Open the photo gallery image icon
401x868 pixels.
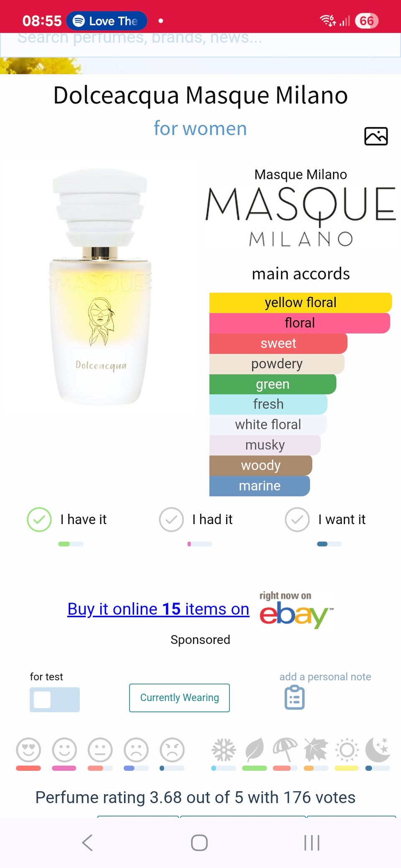coord(376,136)
